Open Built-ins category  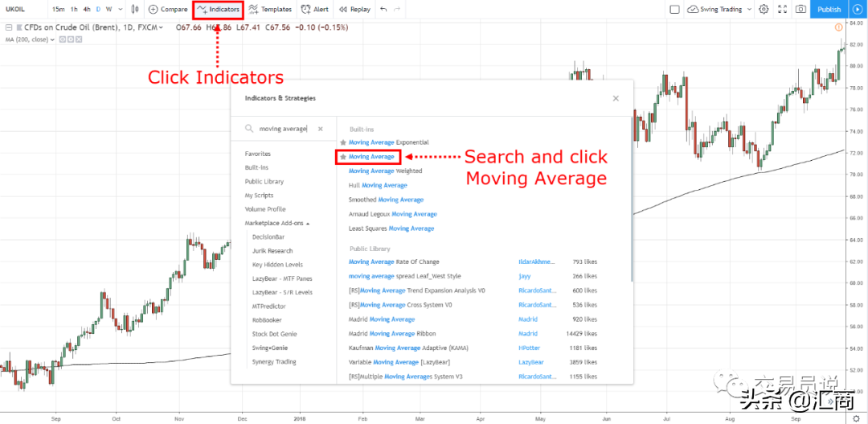(257, 167)
